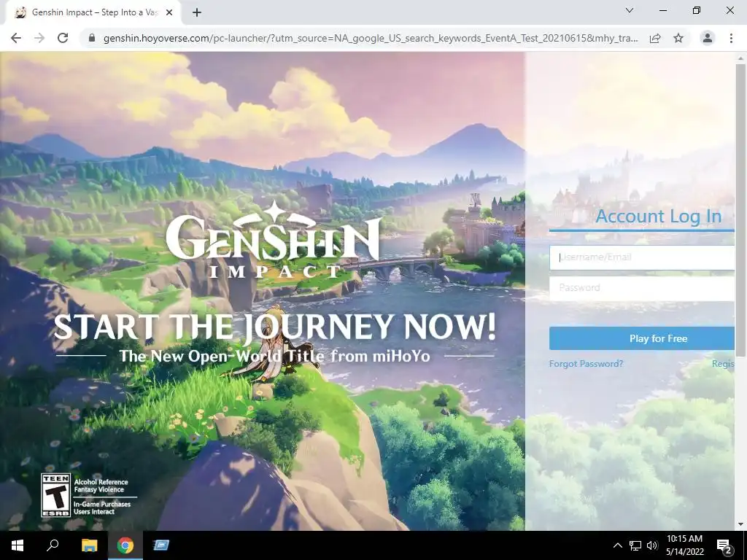Expand the tab search chevron

(x=630, y=10)
